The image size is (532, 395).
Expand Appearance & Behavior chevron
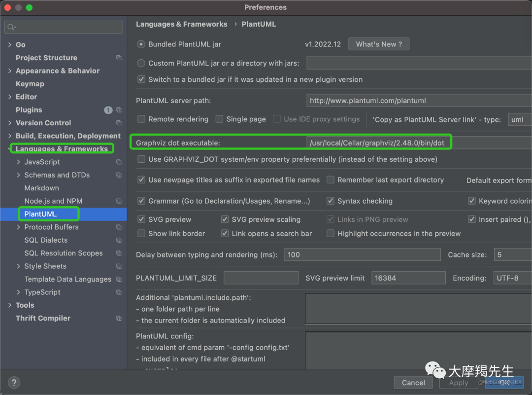[x=10, y=71]
